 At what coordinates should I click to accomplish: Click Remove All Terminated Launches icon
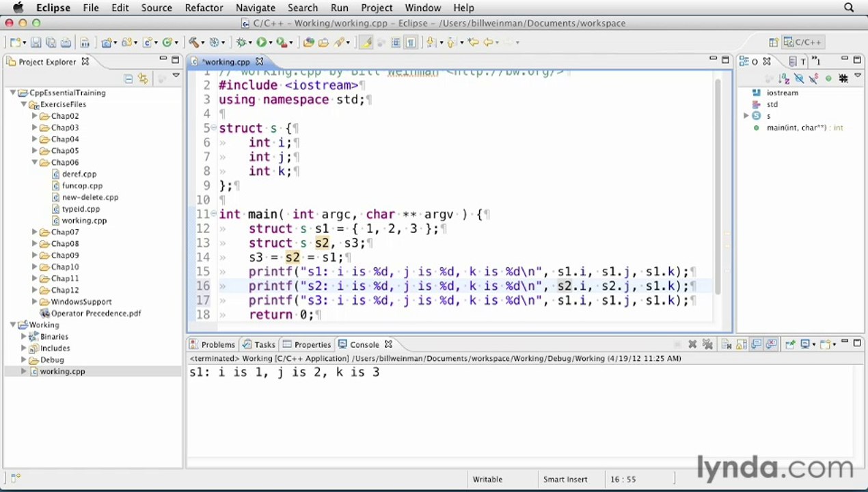(707, 344)
